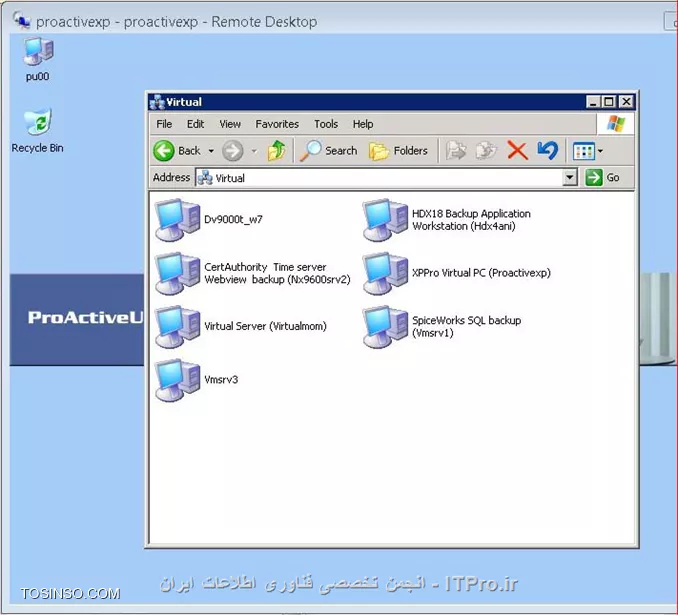The image size is (678, 615).
Task: Click the HDX18 Backup Application Workstation label
Action: [x=471, y=220]
